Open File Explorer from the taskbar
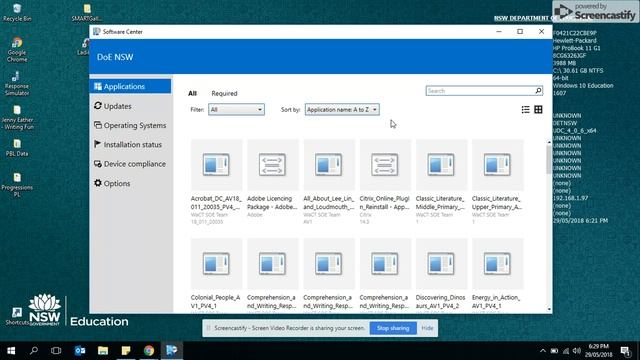The width and height of the screenshot is (640, 360). [x=103, y=351]
